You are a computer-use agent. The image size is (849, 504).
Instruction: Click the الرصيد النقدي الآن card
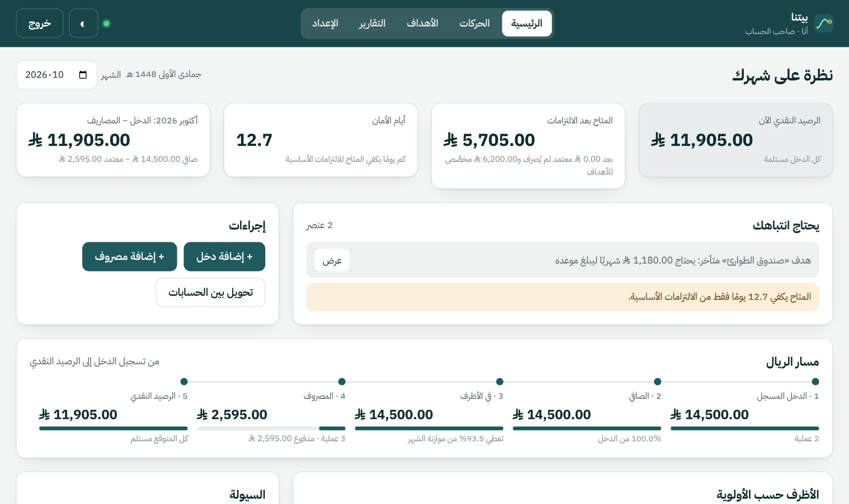[736, 140]
